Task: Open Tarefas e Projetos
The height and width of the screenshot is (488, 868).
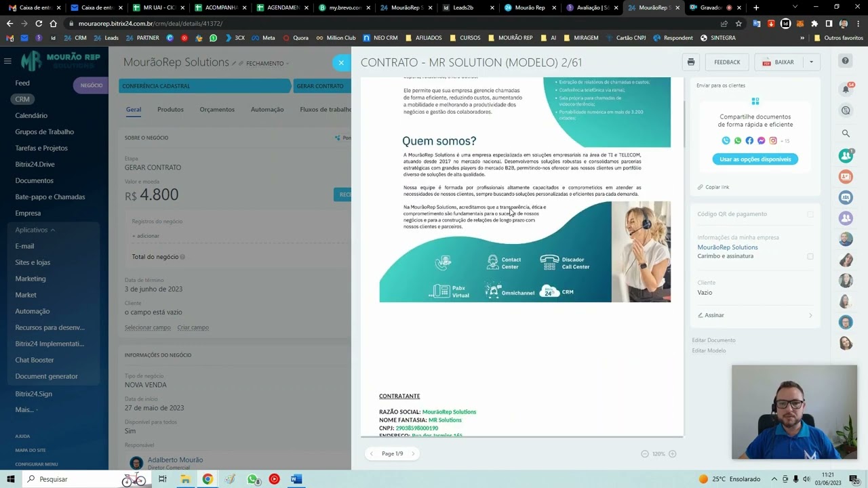Action: pyautogui.click(x=41, y=148)
